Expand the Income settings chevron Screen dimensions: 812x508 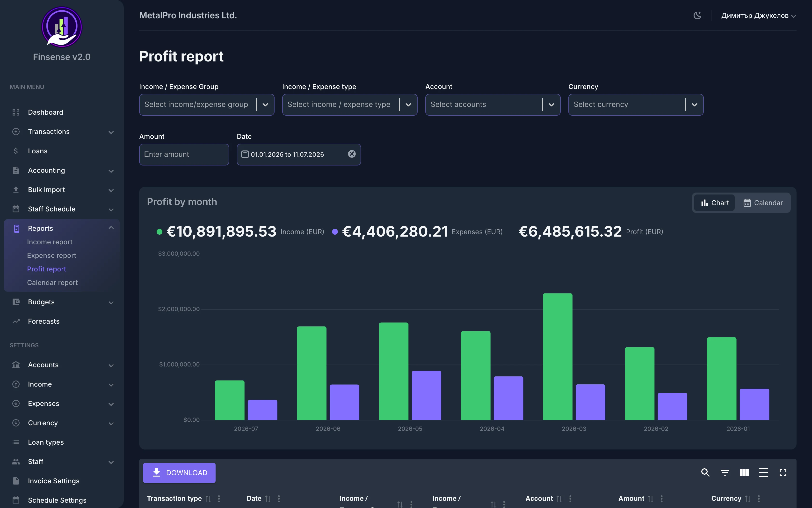pyautogui.click(x=111, y=385)
